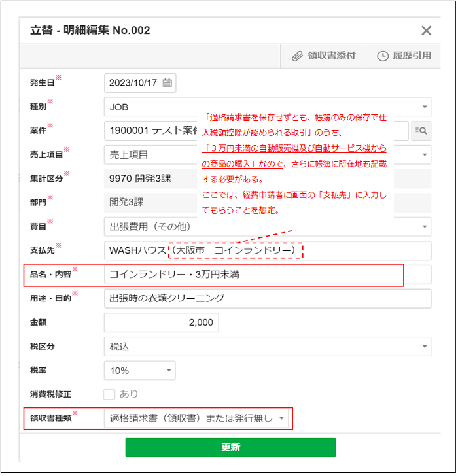The image size is (458, 476).
Task: Open the 税率 10% dropdown
Action: [169, 371]
